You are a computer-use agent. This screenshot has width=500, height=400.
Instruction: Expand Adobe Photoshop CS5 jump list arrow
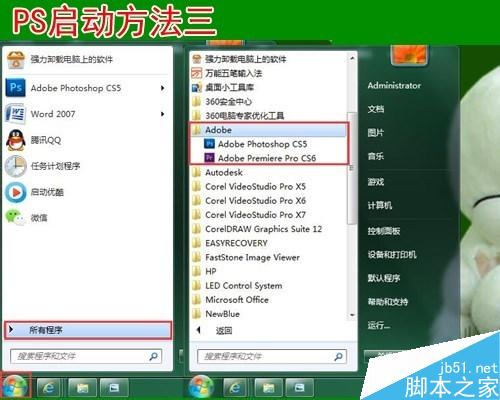[x=162, y=88]
